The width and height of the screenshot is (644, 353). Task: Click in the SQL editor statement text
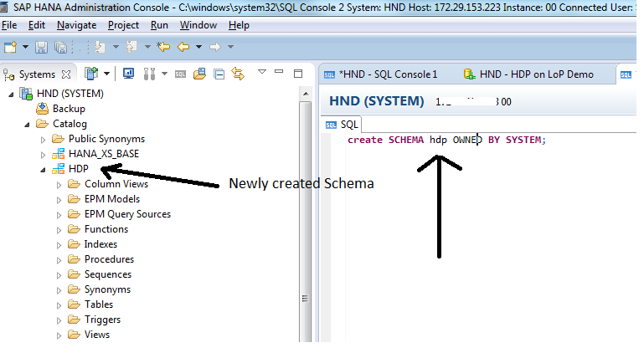pyautogui.click(x=446, y=140)
